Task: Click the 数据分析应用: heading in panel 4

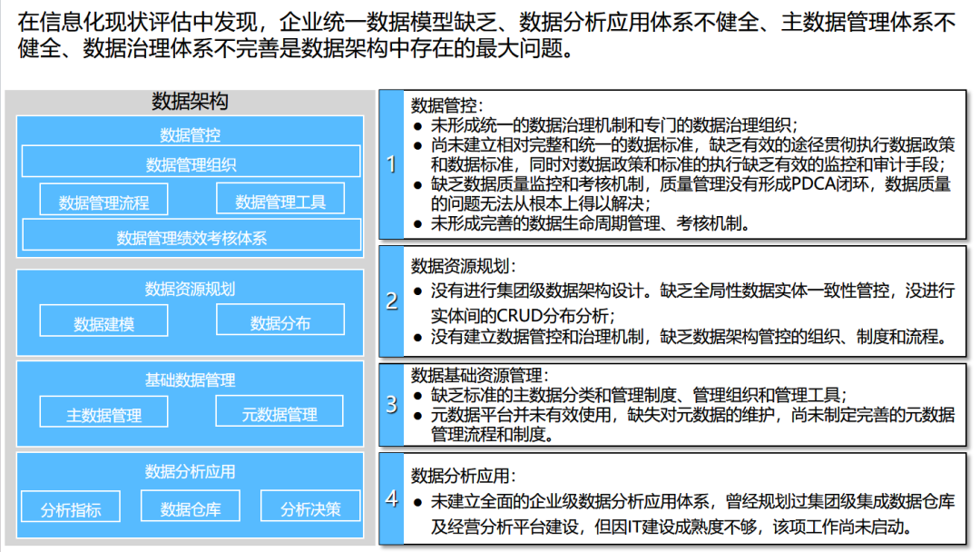Action: (x=463, y=476)
